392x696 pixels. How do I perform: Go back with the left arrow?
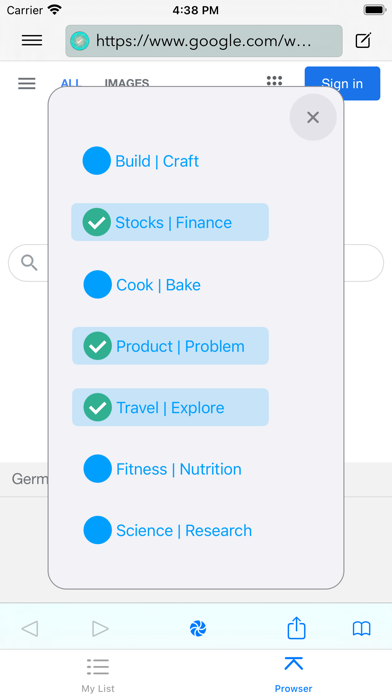pyautogui.click(x=30, y=629)
